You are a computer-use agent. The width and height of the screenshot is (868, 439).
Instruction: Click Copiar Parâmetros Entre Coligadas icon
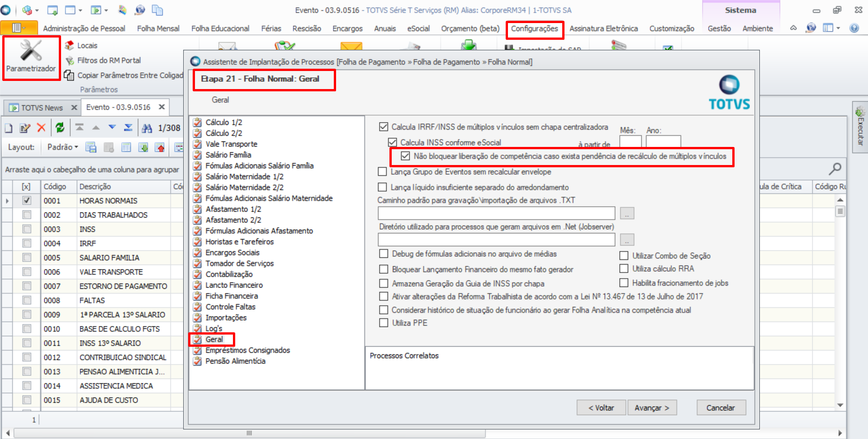pos(69,75)
